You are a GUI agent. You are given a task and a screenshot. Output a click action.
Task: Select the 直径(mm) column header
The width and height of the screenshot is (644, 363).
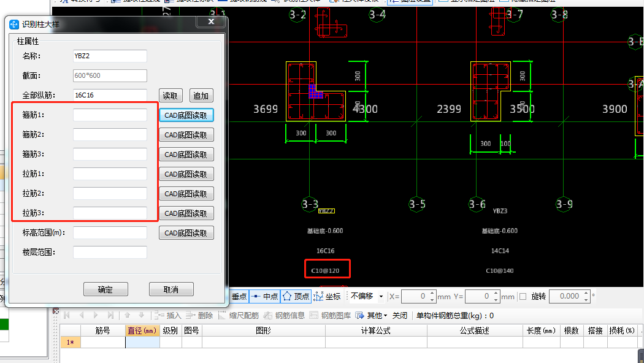pyautogui.click(x=142, y=331)
